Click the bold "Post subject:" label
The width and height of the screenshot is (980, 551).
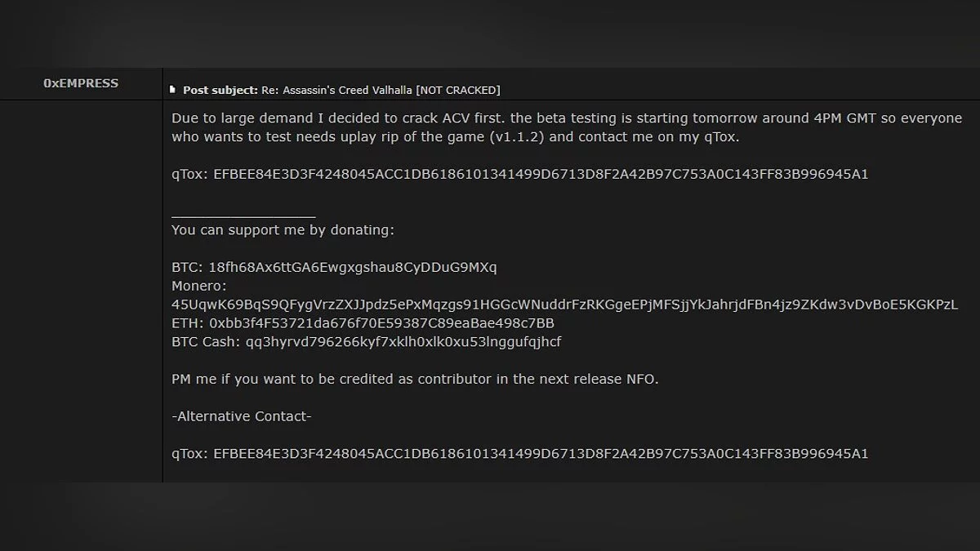tap(220, 90)
